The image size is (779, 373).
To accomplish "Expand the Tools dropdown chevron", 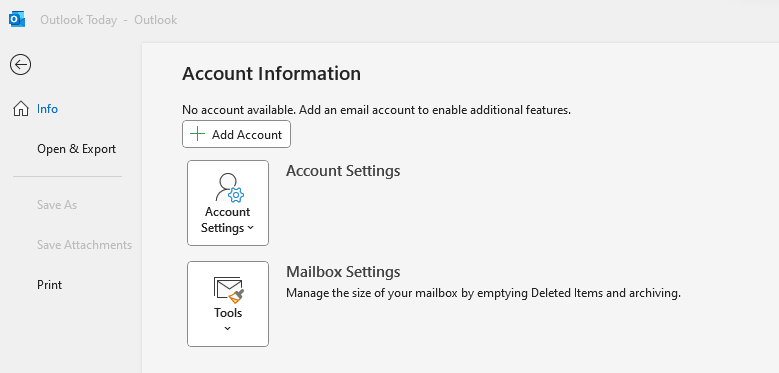I will click(x=228, y=328).
